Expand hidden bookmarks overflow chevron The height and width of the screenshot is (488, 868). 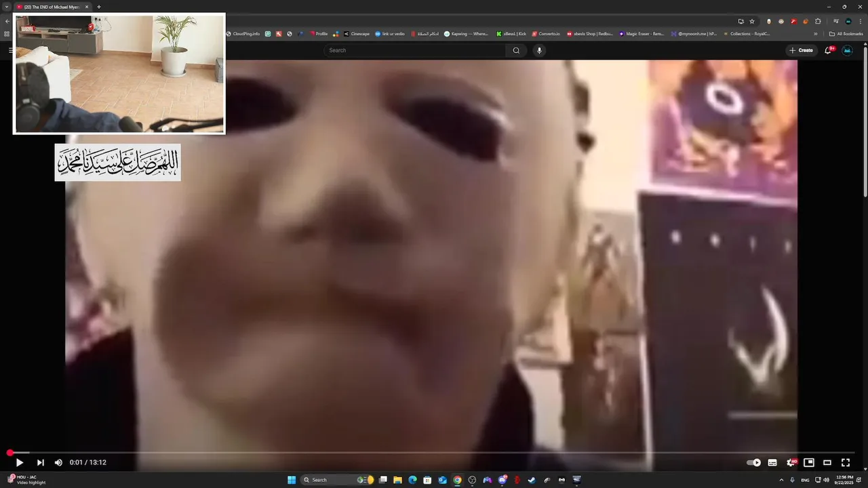coord(816,33)
